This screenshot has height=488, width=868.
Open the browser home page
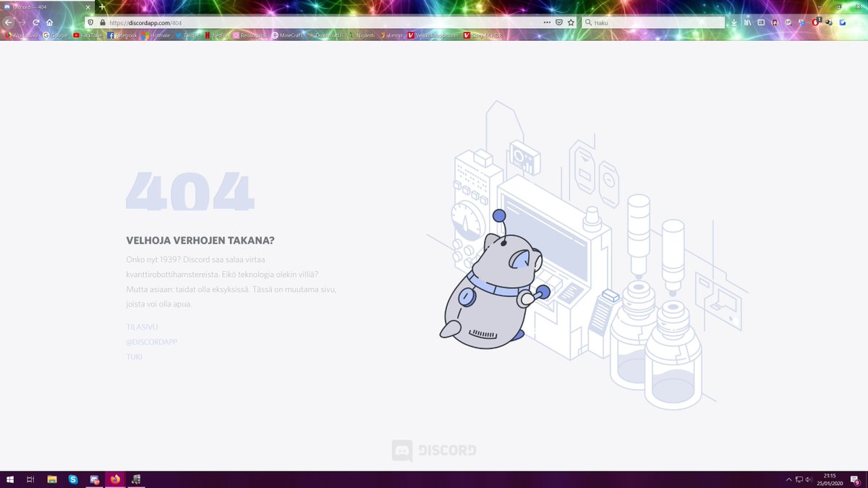click(x=49, y=22)
